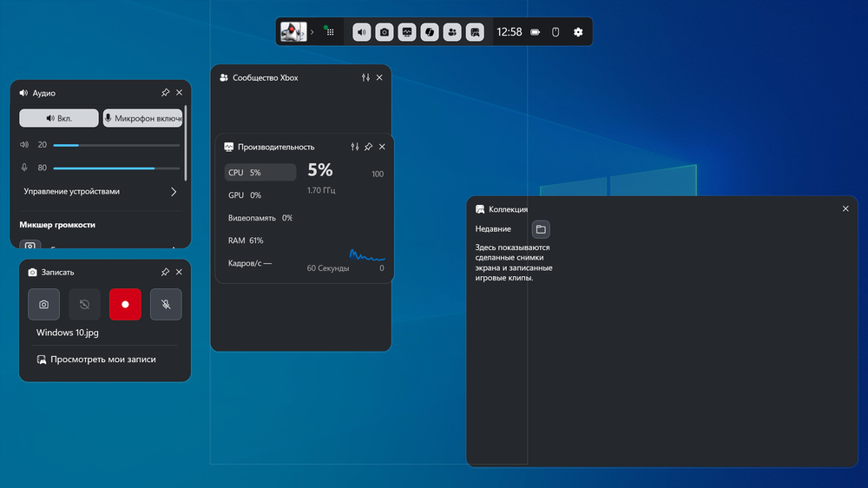Pin the 'Записать' capture widget

tap(165, 272)
